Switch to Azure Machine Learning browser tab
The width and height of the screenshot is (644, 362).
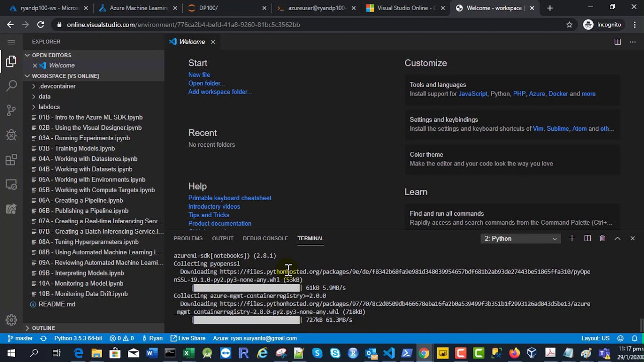(138, 8)
